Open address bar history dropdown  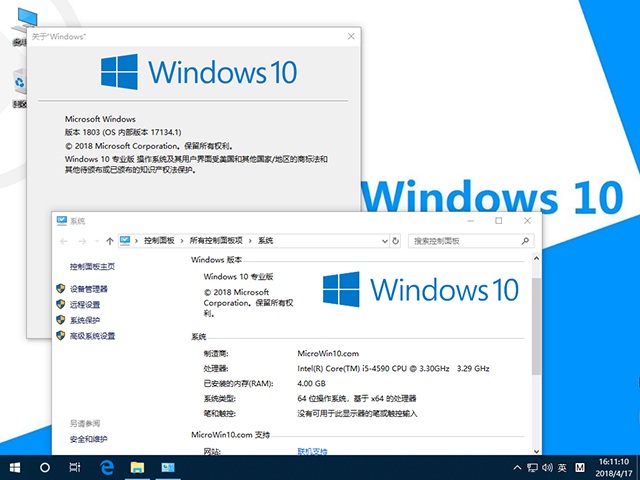point(384,241)
